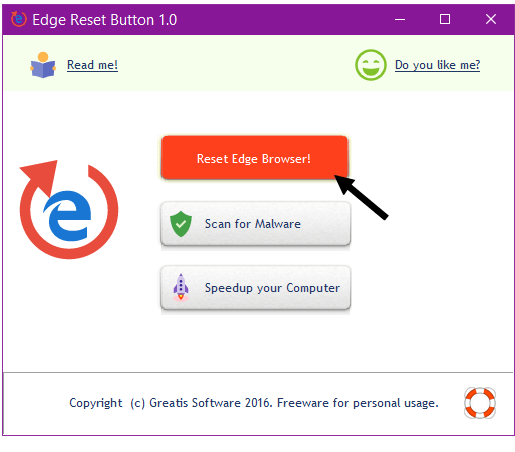The height and width of the screenshot is (452, 515).
Task: Click the large Edge reset logo
Action: 69,209
